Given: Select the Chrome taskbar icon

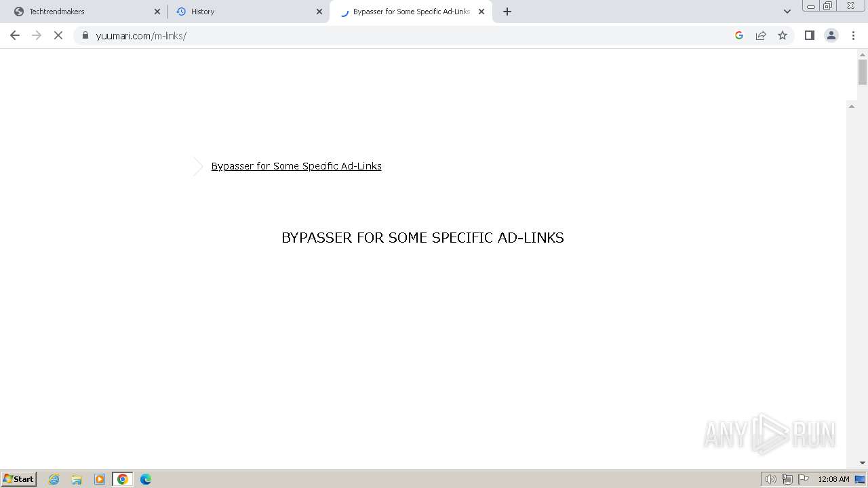Looking at the screenshot, I should 123,479.
